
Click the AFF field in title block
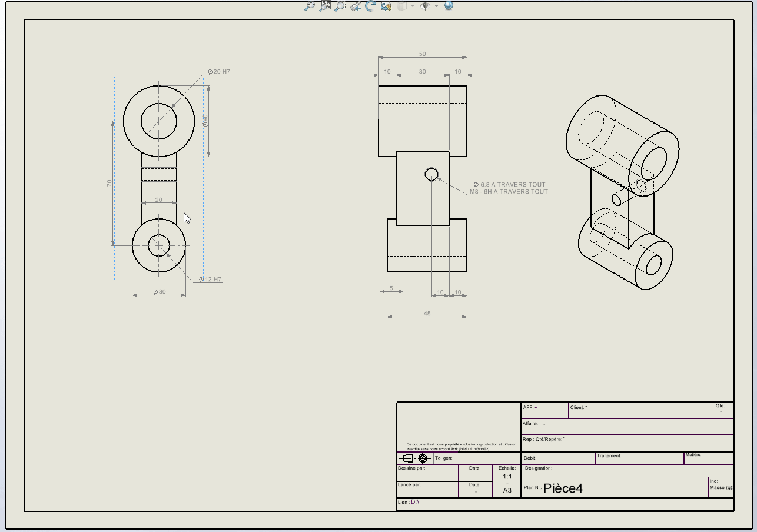pos(544,411)
